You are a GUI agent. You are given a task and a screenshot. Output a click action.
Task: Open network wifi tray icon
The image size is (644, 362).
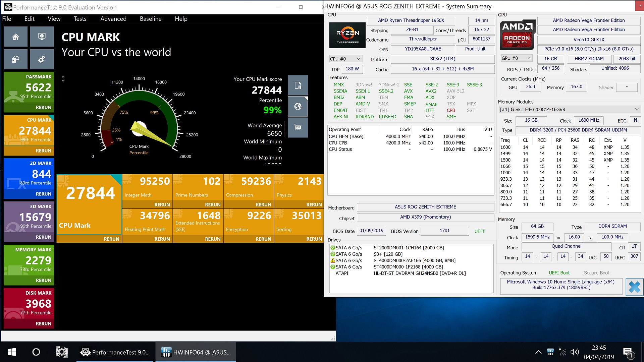click(x=562, y=352)
